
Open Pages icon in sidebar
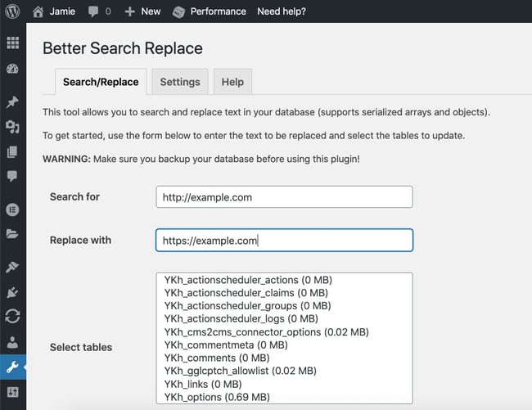pos(12,152)
